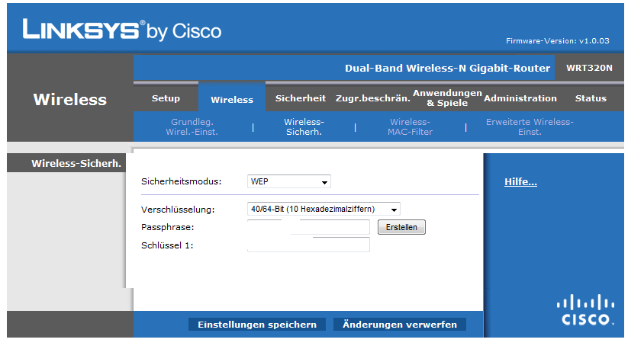
Task: Click the Wireless-Sicherh. section heading
Action: pos(76,164)
